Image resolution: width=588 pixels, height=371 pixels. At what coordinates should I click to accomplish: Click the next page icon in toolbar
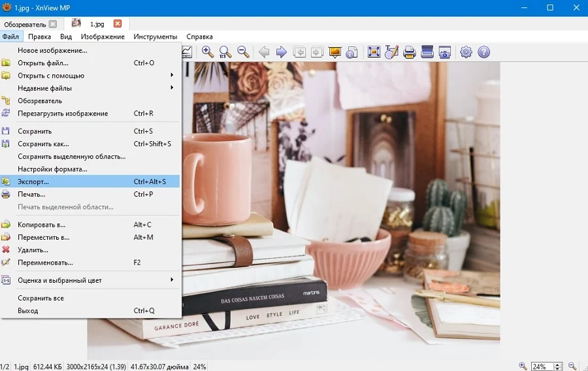click(317, 52)
